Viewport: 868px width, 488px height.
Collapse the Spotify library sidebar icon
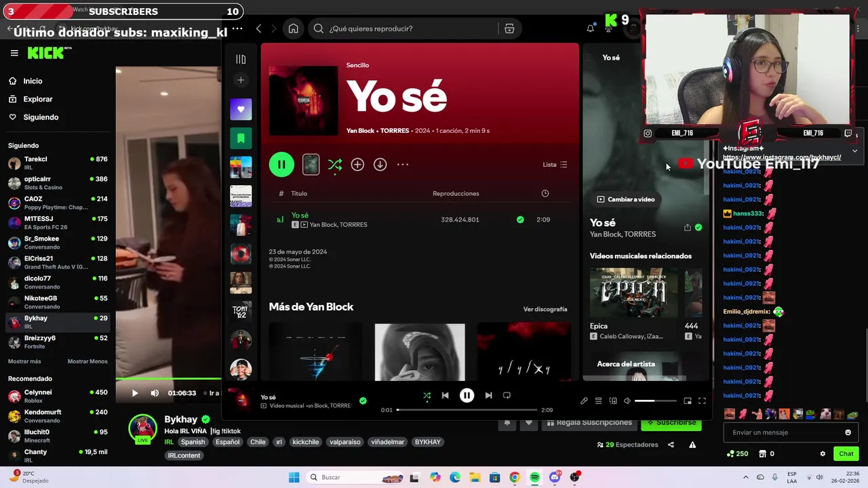coord(241,59)
